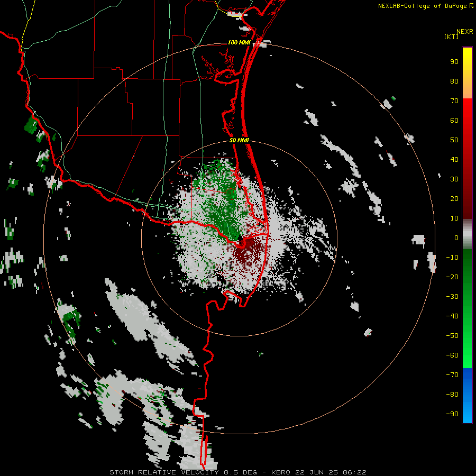Click the -90 scale value
This screenshot has height=476, width=476.
[x=452, y=414]
